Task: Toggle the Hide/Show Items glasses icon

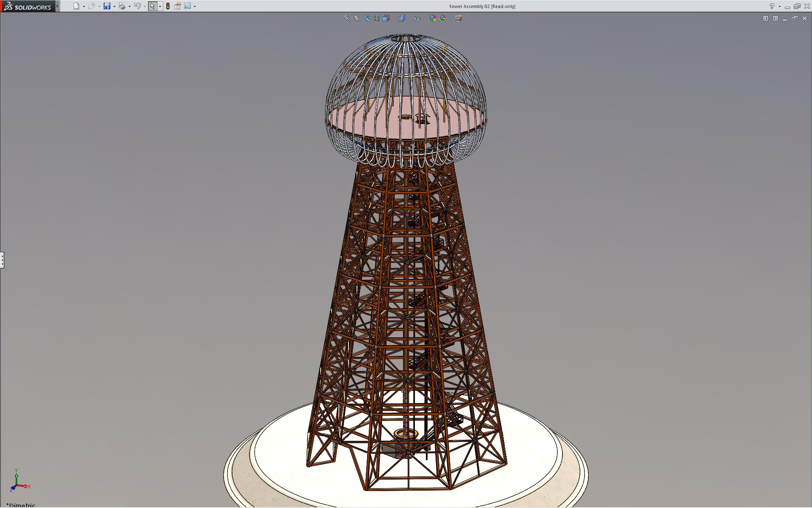Action: click(417, 18)
